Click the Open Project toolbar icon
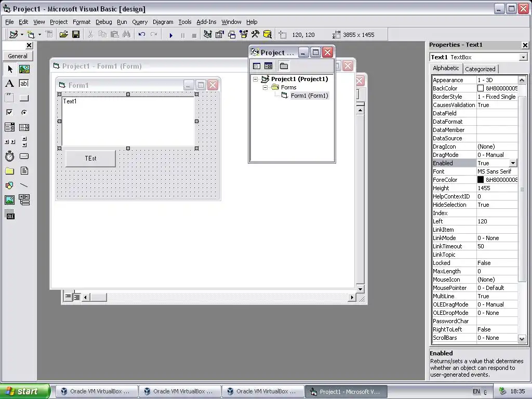 pos(63,34)
